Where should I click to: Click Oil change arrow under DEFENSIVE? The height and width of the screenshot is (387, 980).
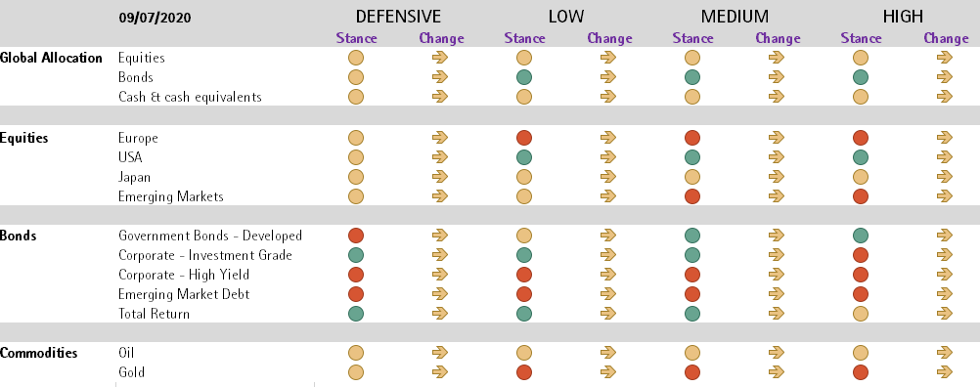tap(440, 353)
